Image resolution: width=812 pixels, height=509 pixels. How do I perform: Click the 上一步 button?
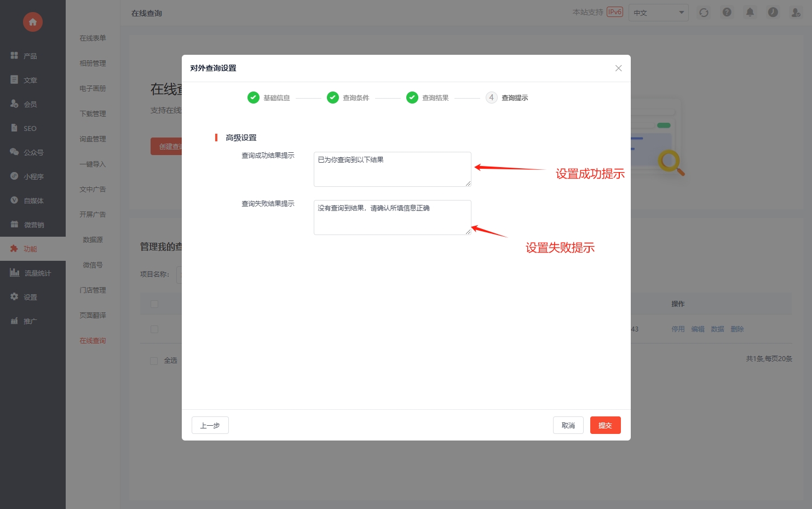coord(210,425)
